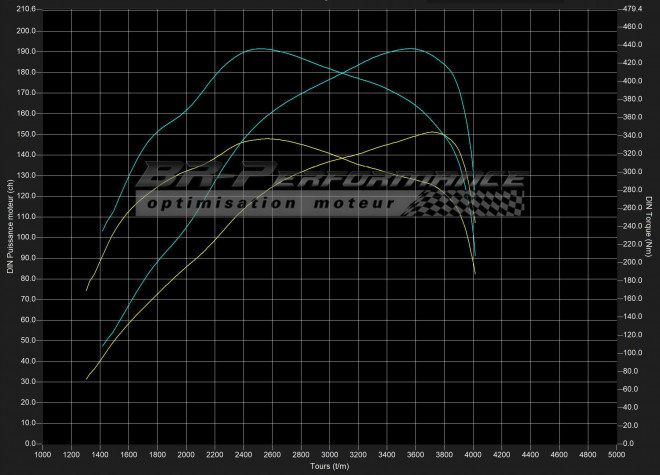Click the 'DIN Puissance moteur (ch)' axis title
660x475 pixels.
pyautogui.click(x=9, y=226)
